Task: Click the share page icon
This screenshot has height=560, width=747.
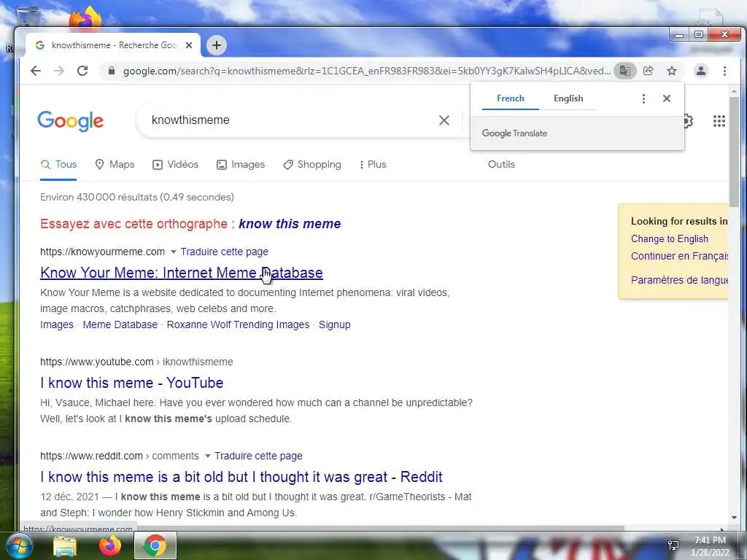Action: tap(649, 71)
